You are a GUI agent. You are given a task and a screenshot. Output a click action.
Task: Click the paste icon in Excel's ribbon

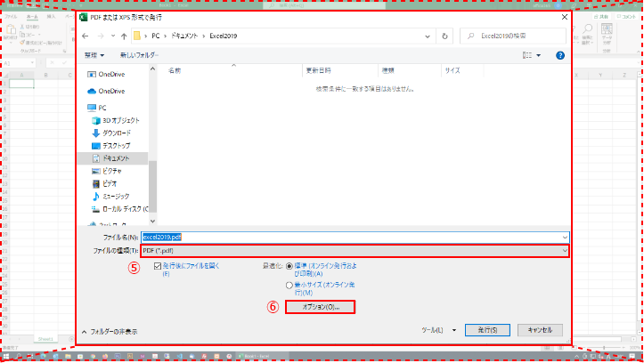click(x=11, y=31)
